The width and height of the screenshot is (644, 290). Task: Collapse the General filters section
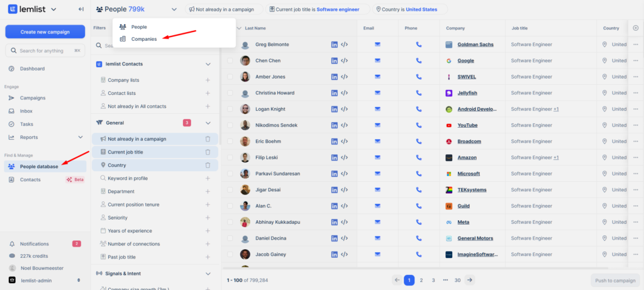[x=208, y=123]
